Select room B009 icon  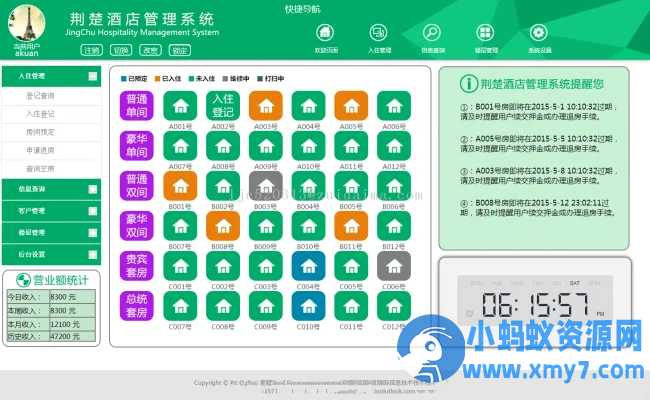pos(266,226)
